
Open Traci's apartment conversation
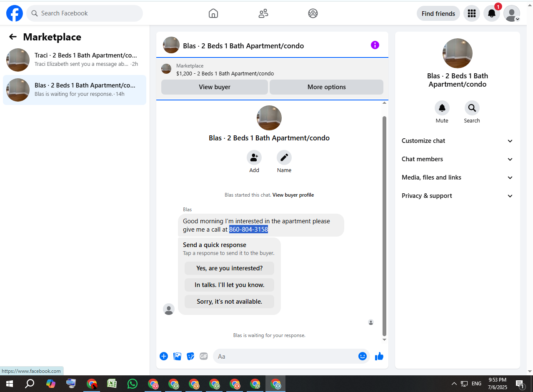(75, 60)
